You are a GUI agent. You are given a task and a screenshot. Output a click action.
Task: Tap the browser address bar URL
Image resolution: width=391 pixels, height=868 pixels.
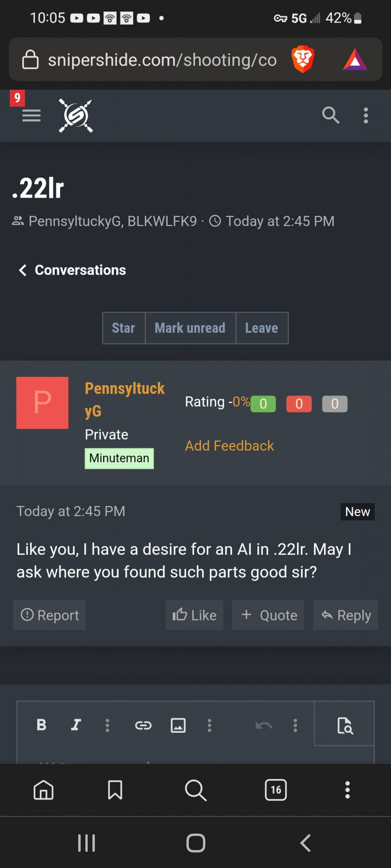(162, 60)
